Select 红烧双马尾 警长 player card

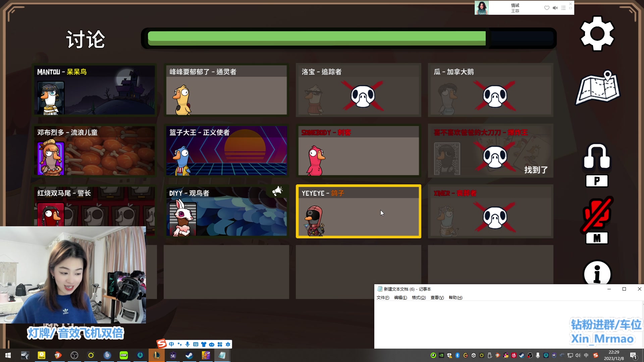94,206
